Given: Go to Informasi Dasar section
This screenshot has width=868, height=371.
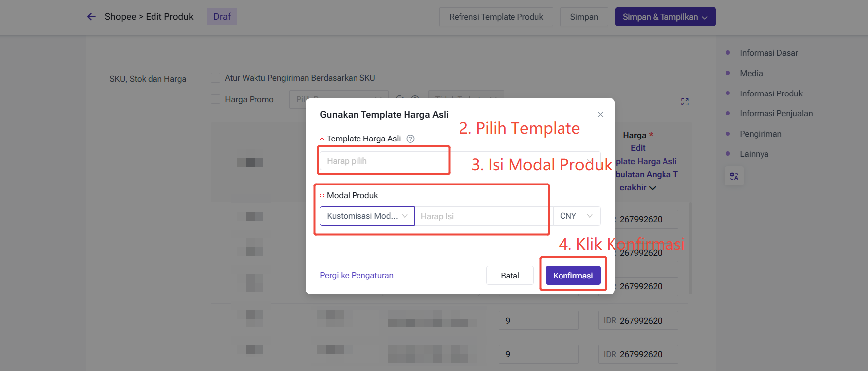Looking at the screenshot, I should [768, 53].
